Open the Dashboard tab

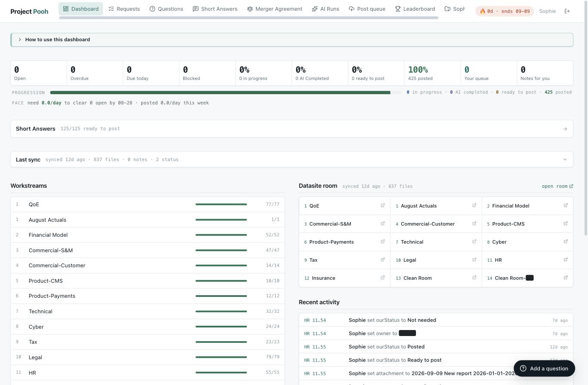[x=81, y=9]
